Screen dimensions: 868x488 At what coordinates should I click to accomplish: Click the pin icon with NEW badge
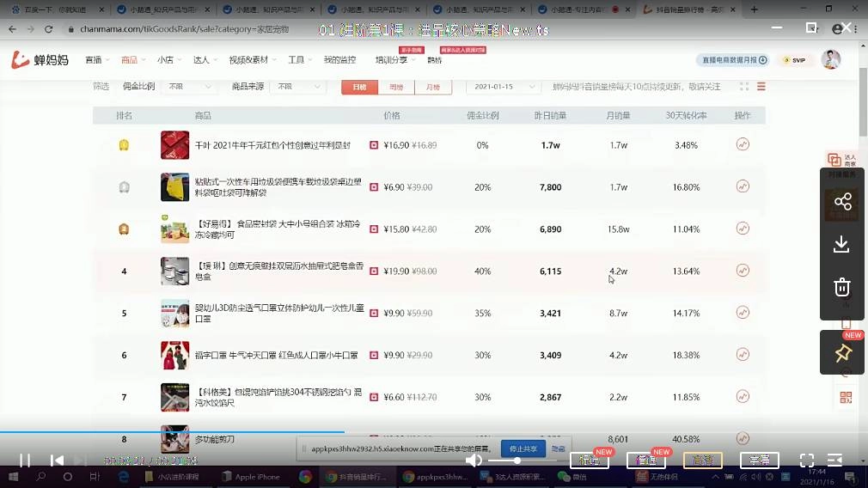click(x=843, y=352)
